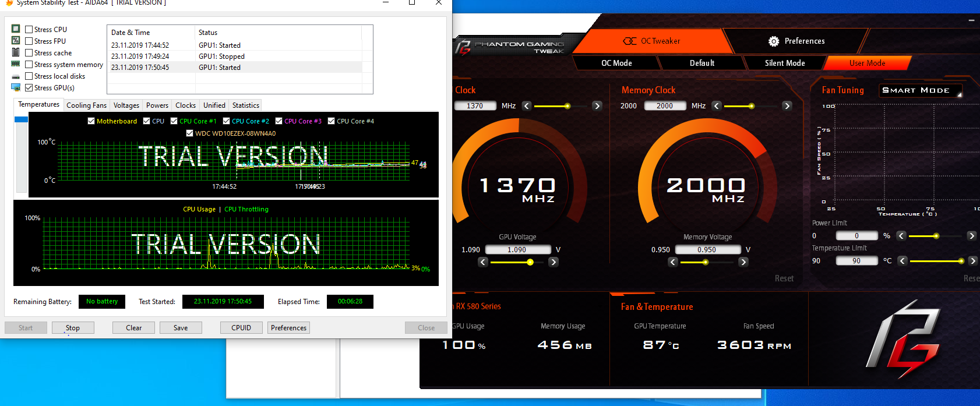980x406 pixels.
Task: Clear the AIDA64 test log
Action: pyautogui.click(x=134, y=327)
